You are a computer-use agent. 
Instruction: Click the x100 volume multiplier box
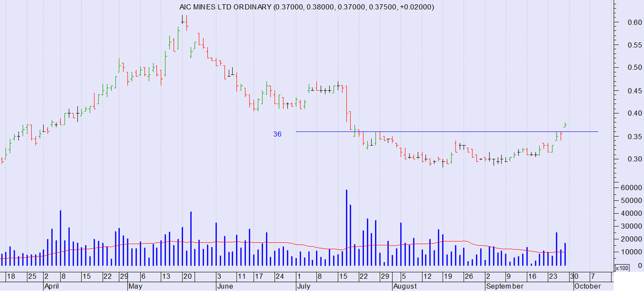[x=622, y=268]
